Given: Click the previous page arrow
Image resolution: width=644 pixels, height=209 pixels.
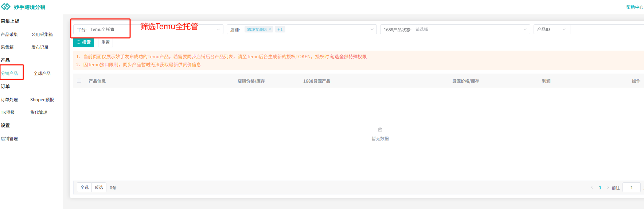Looking at the screenshot, I should (x=592, y=188).
